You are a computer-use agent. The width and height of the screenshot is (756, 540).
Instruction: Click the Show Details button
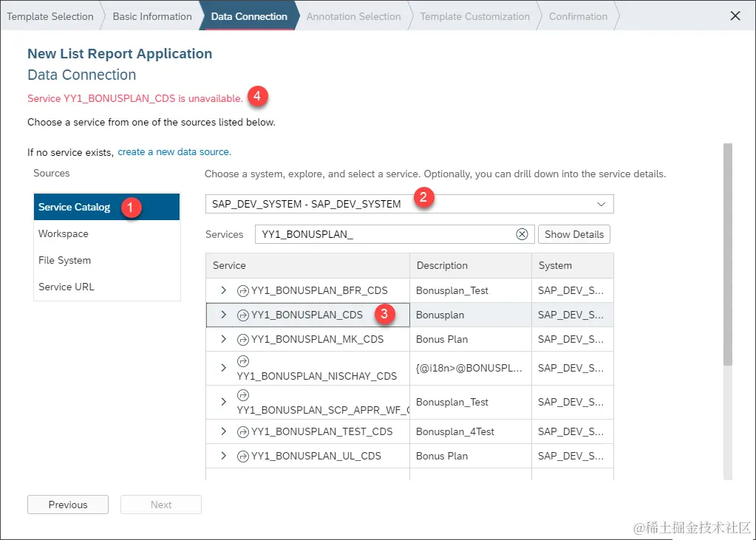[x=574, y=234]
